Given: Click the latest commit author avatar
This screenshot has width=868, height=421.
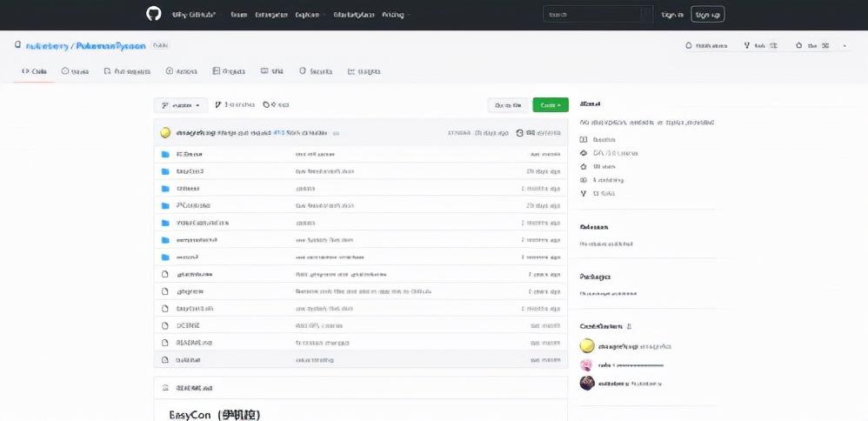Looking at the screenshot, I should tap(165, 133).
